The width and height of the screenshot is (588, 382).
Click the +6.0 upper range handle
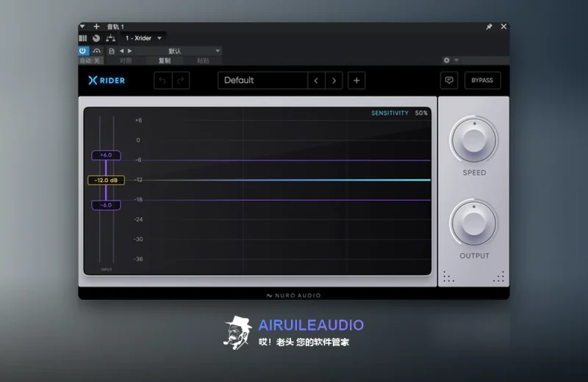coord(106,155)
